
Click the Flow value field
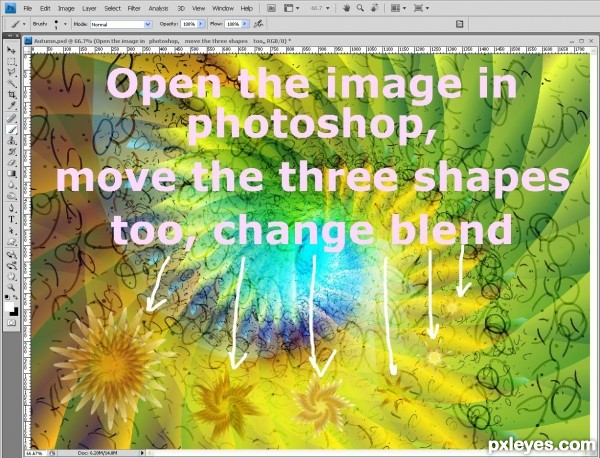[233, 24]
